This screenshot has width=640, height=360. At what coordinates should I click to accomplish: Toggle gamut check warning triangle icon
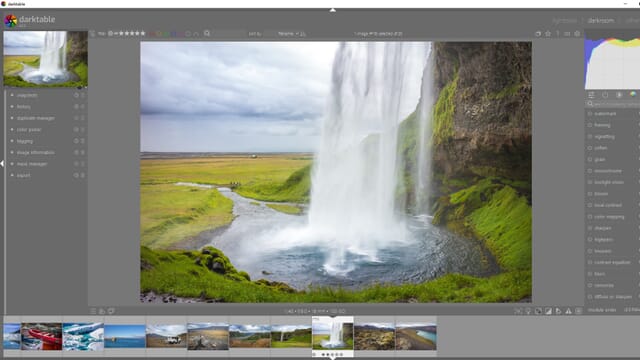[569, 311]
